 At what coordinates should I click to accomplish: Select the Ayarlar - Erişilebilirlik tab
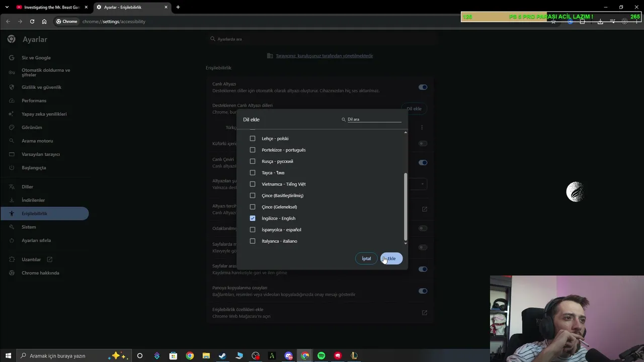(x=132, y=7)
